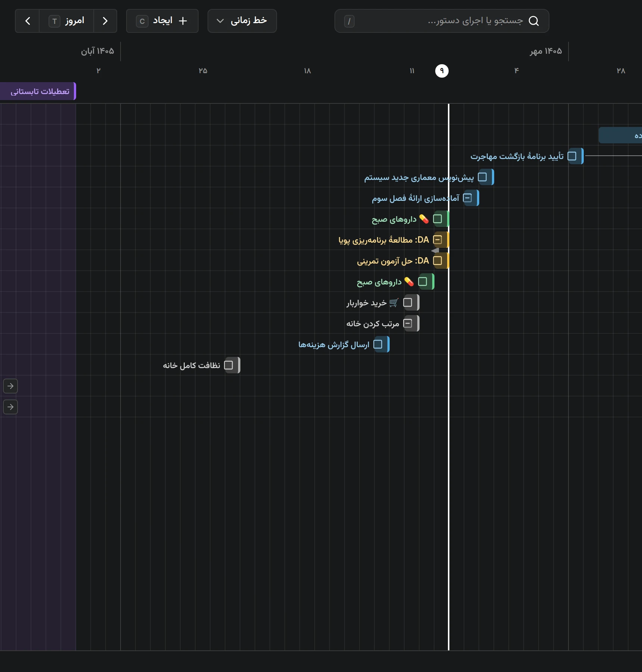Screen dimensions: 642x672
Task: Toggle checkbox for ارسال گزارش هزینه‌ها
Action: (378, 344)
